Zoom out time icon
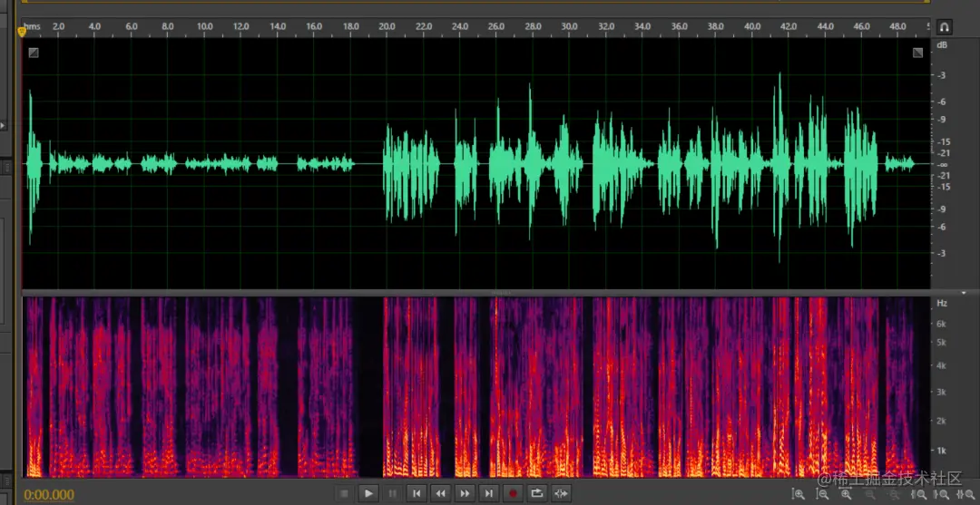This screenshot has width=980, height=505. [x=870, y=494]
